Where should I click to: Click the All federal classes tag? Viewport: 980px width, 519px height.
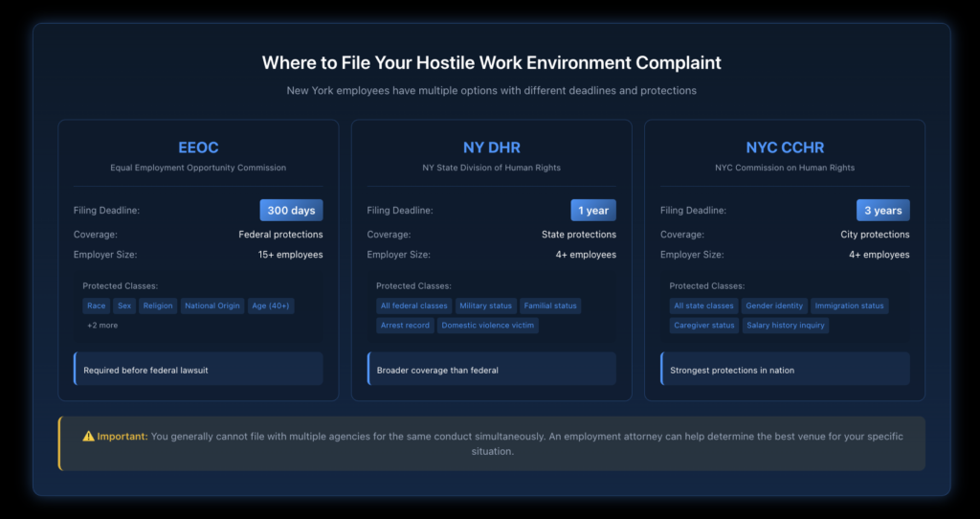point(413,305)
